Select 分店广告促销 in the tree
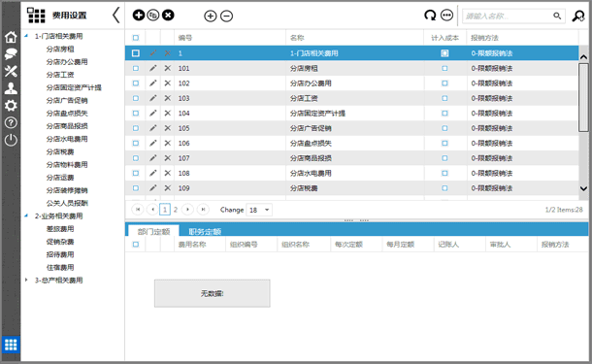Screen dimensions: 592x364 tap(67, 100)
